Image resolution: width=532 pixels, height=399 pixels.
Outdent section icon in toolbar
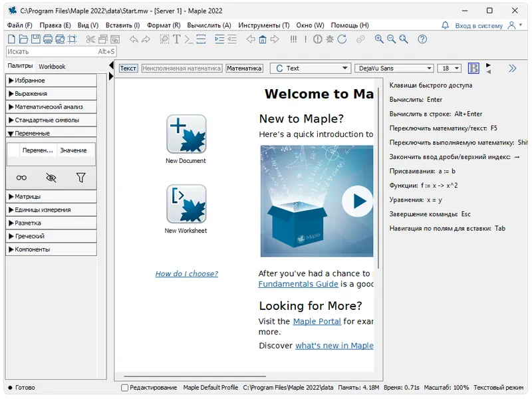232,39
